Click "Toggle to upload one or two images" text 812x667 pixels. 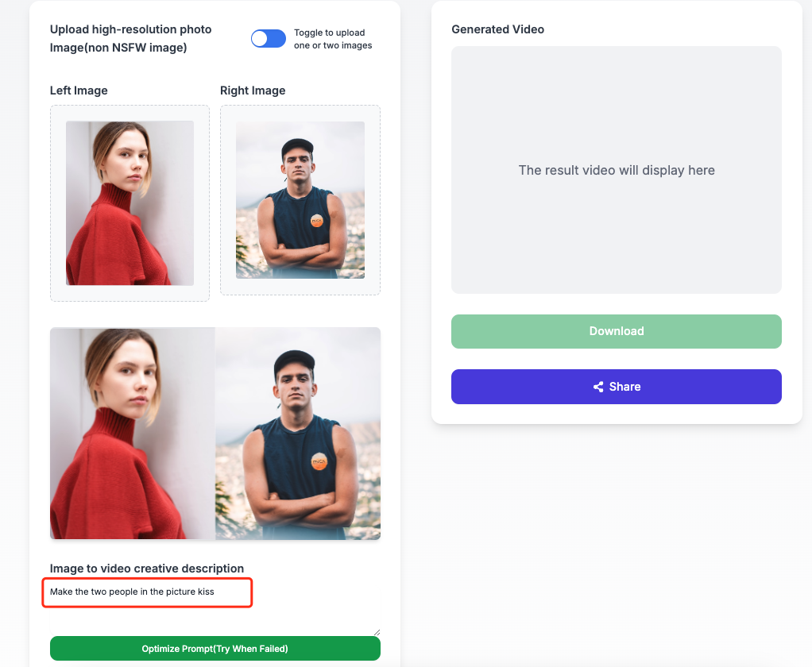point(333,39)
